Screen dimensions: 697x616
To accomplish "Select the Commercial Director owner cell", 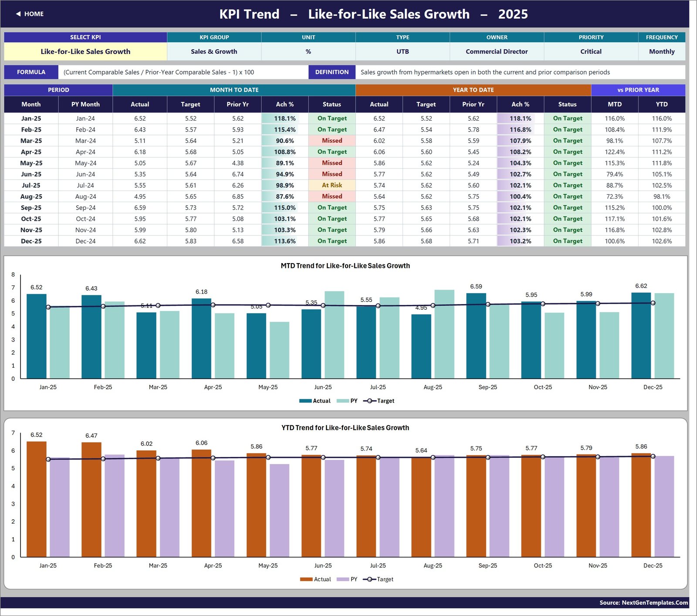I will (x=497, y=51).
